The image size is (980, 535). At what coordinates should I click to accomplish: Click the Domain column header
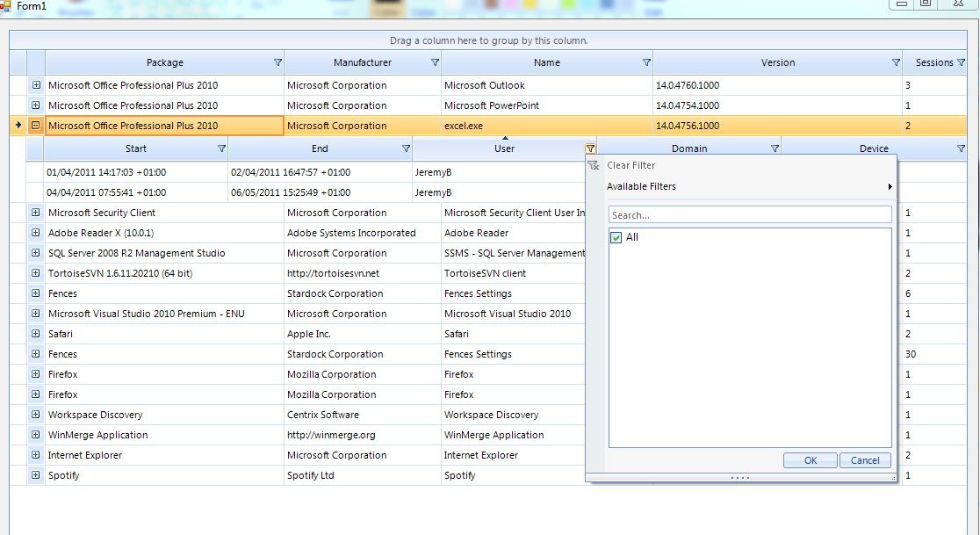tap(689, 148)
